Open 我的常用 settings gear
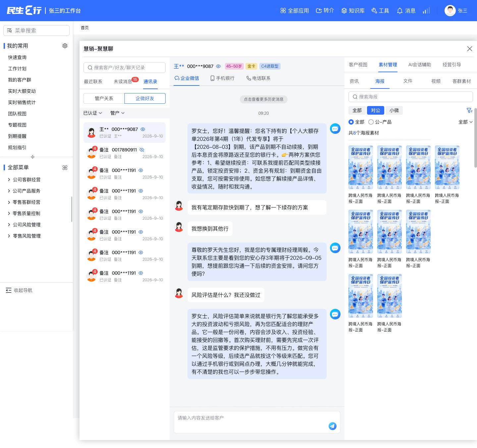477x448 pixels. pyautogui.click(x=65, y=46)
